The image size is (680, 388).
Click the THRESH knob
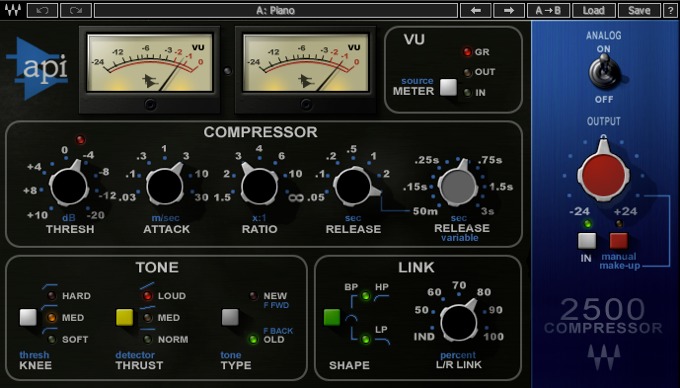[x=69, y=186]
